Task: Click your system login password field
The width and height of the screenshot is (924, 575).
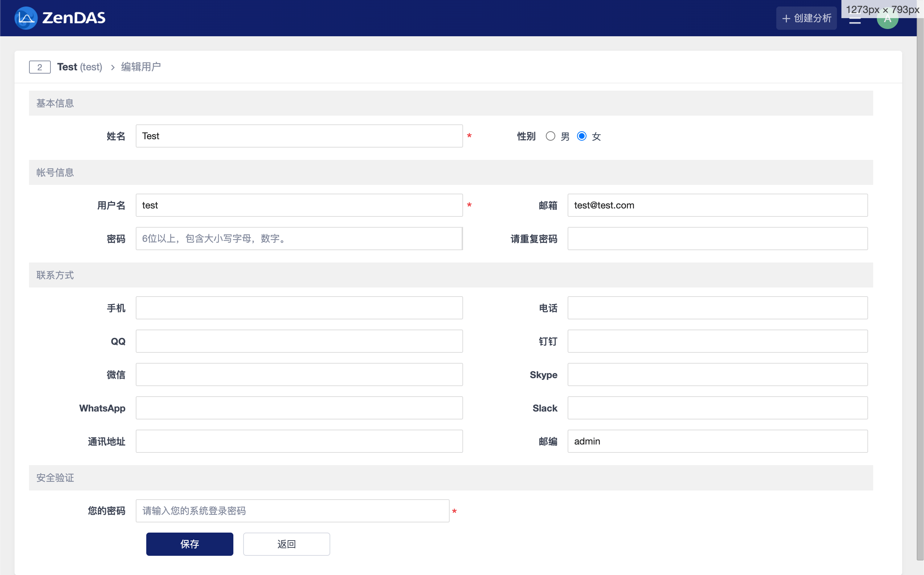Action: (x=292, y=511)
